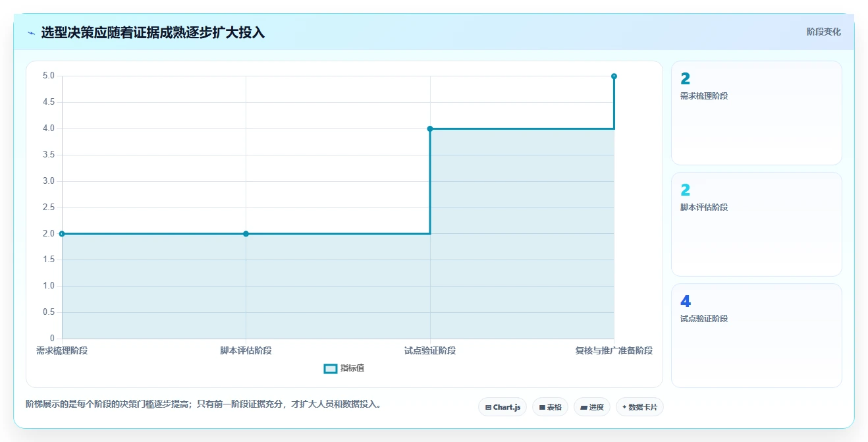Select the 进度 chip
The image size is (868, 442).
[x=592, y=407]
